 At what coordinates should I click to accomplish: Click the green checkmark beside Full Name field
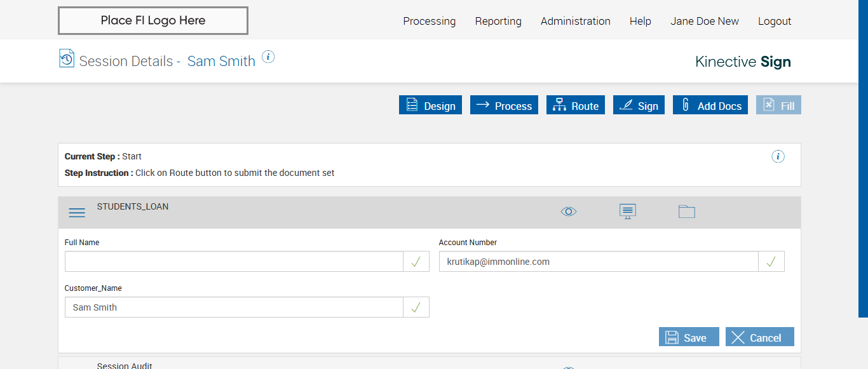[416, 262]
